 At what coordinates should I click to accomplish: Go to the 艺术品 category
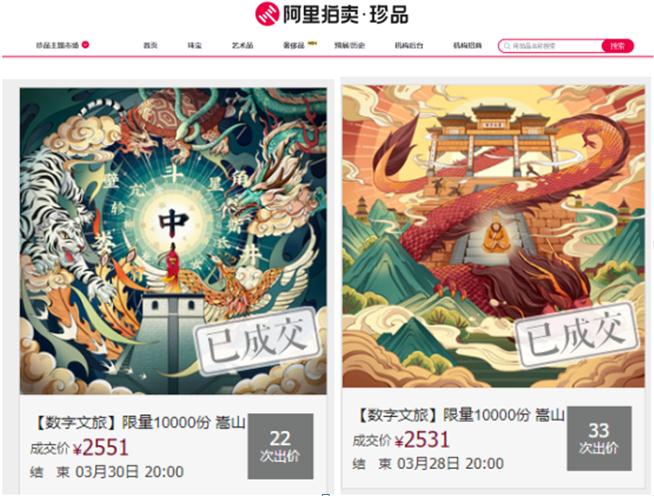243,45
